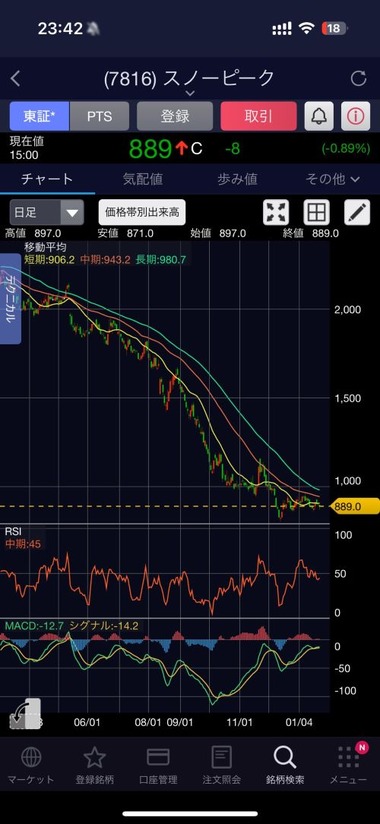Expand stock selector under スノーピーク title
This screenshot has height=824, width=380.
pos(190,93)
